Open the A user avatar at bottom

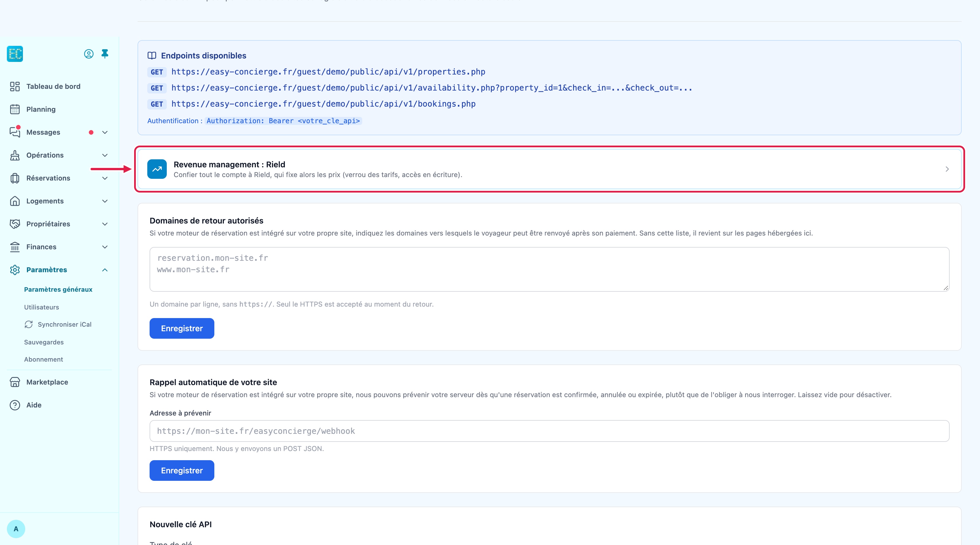pos(16,529)
